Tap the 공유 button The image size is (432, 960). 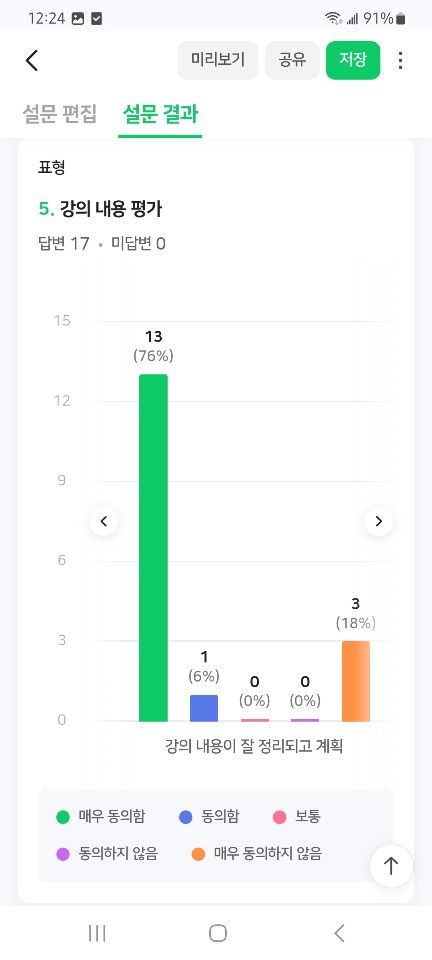(292, 60)
